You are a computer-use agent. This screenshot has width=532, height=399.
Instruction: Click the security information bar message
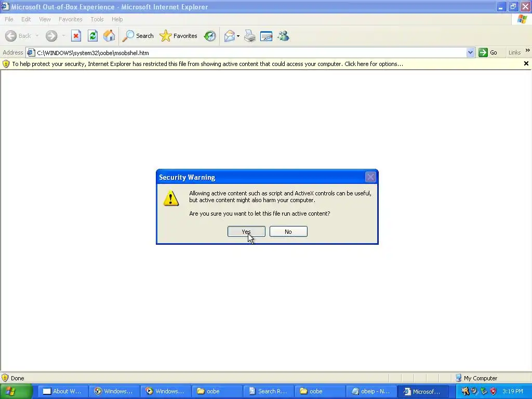point(208,64)
